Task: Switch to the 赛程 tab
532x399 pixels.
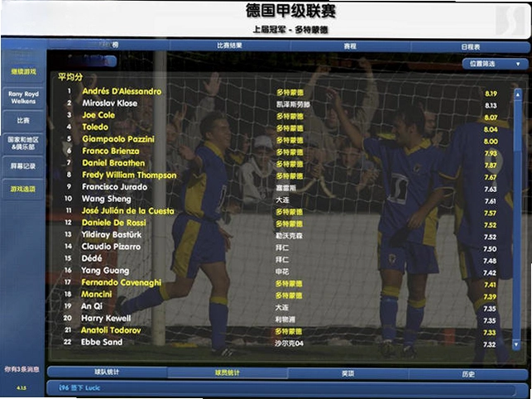Action: point(350,46)
